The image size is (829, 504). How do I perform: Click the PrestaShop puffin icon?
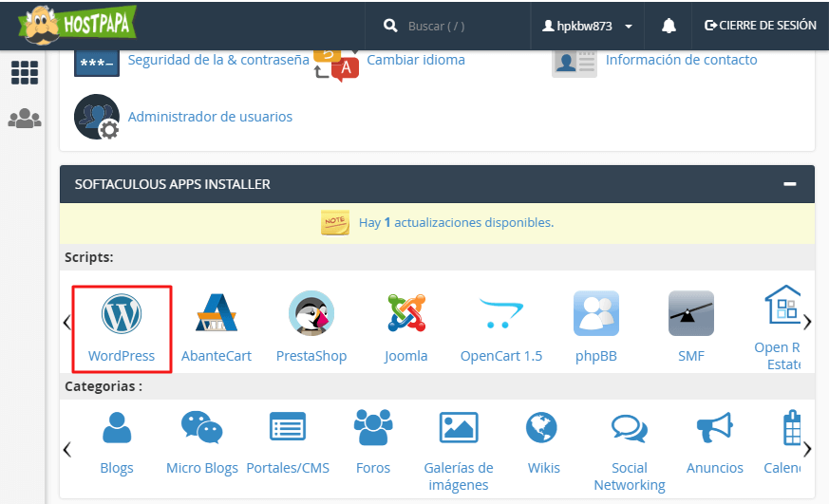tap(311, 313)
